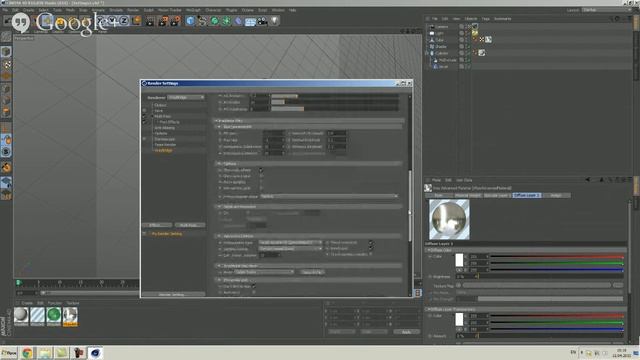Click the light bulb icon in toolbar
The width and height of the screenshot is (640, 360).
275,21
